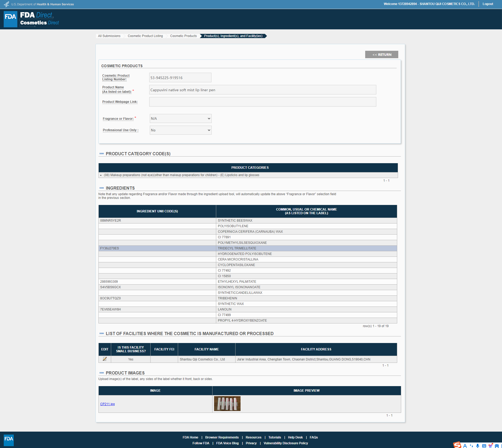Open the CP211.jpg image link

point(107,404)
